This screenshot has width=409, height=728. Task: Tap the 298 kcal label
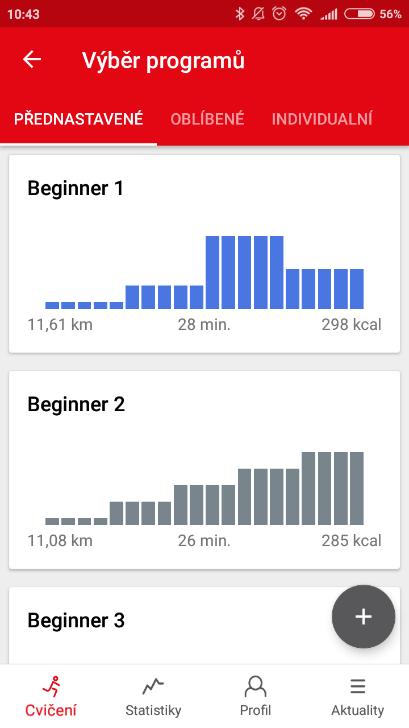tap(351, 325)
